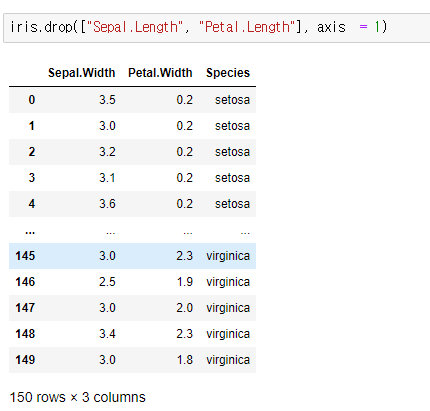Screen dimensions: 430x411
Task: Click Sepal.Width value 2.5 in row 146
Action: click(107, 282)
